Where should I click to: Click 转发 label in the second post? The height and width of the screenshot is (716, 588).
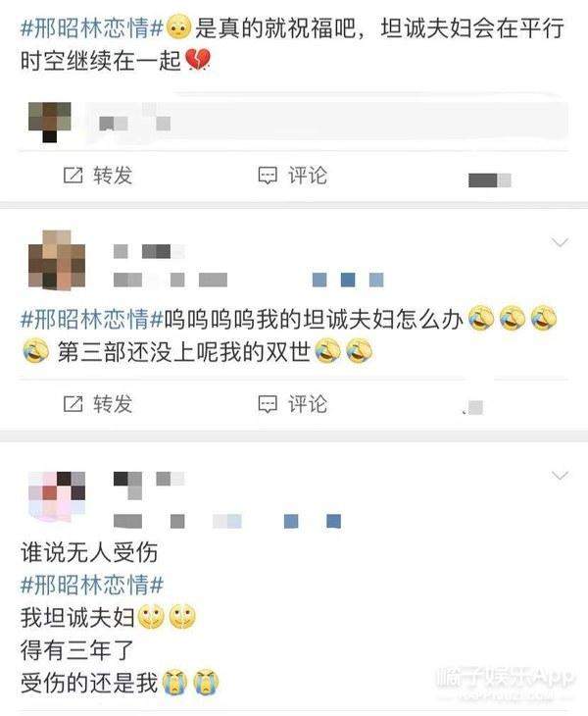113,404
